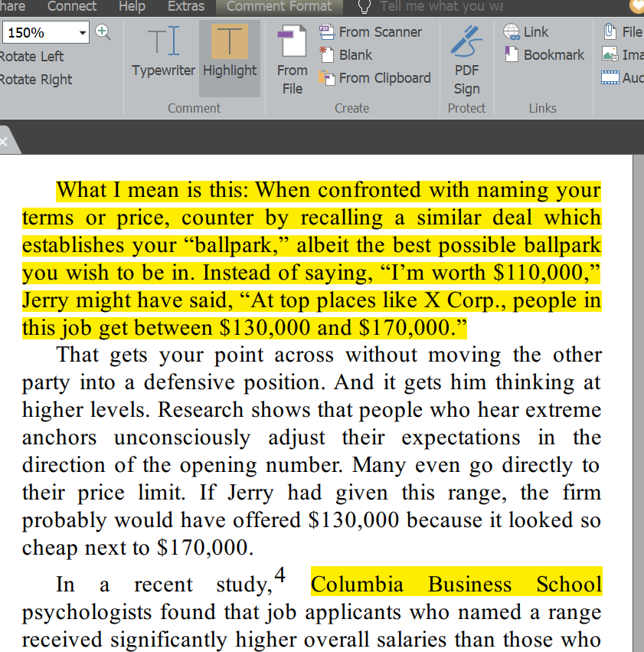
Task: Open the Help menu
Action: coord(132,6)
